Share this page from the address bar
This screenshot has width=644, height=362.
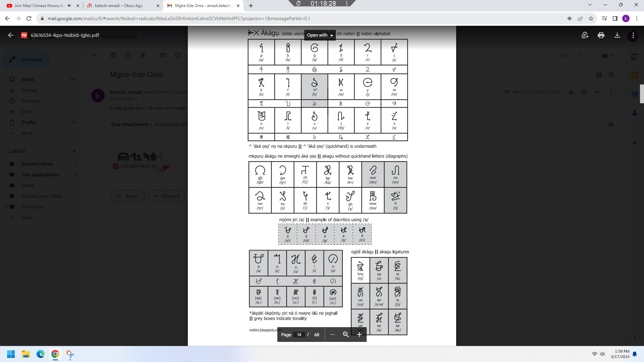click(x=580, y=18)
